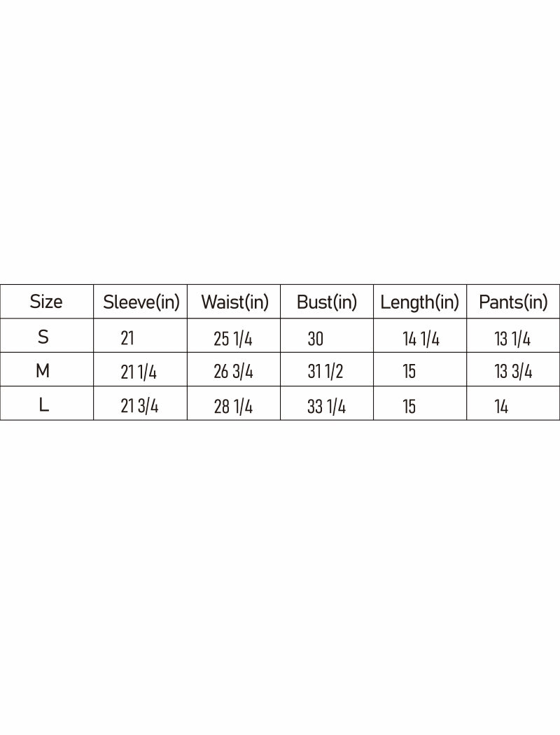Click the Size column header
560x735 pixels.
(46, 302)
